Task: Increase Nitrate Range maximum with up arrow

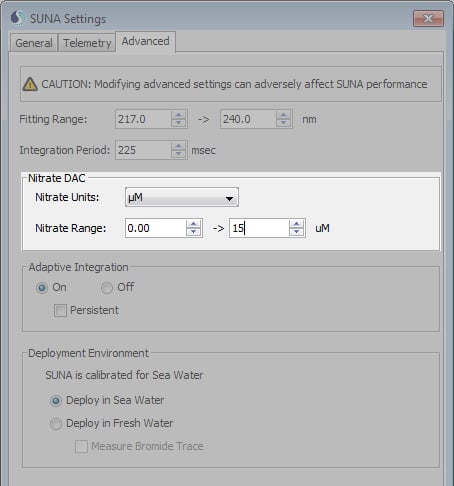Action: [297, 224]
